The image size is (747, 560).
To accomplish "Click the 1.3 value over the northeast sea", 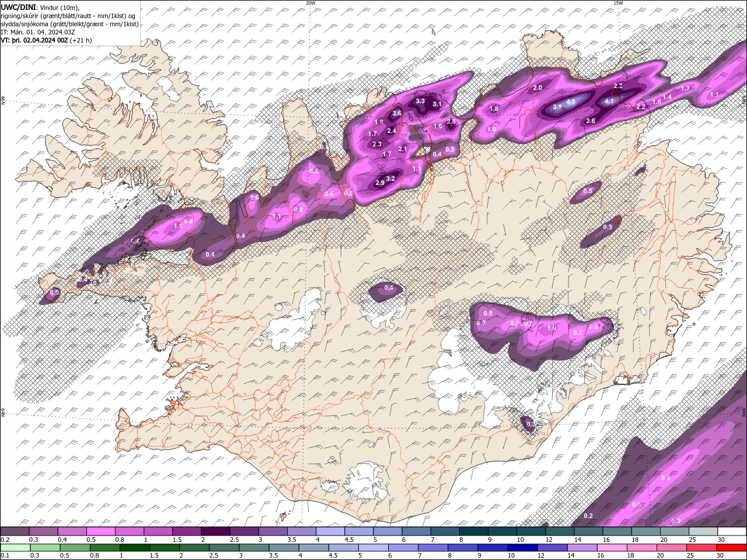I will tap(685, 88).
